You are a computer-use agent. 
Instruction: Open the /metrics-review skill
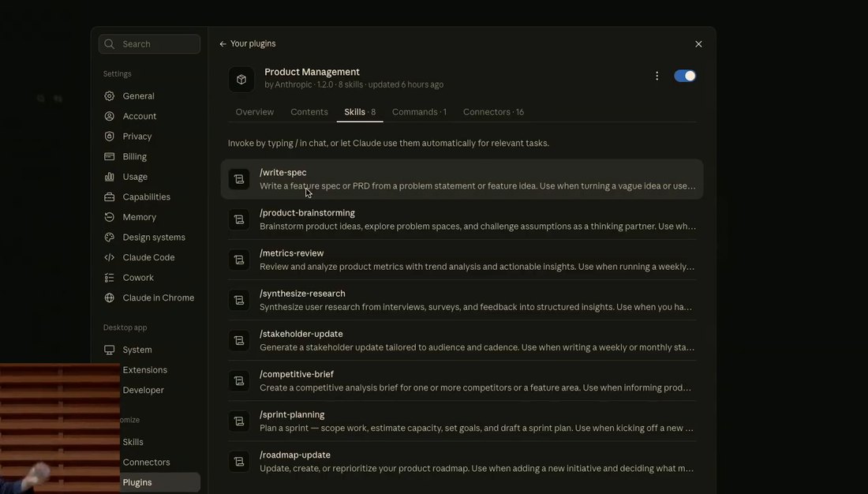coord(462,260)
